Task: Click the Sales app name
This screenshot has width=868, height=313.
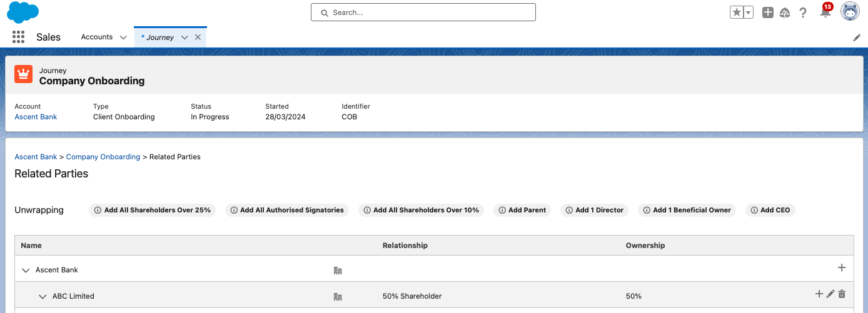Action: (48, 37)
